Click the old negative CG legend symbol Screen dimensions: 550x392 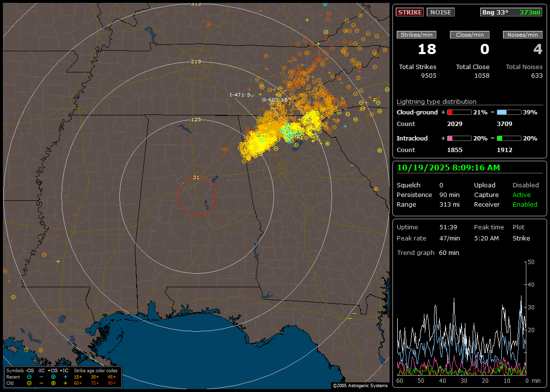29,383
